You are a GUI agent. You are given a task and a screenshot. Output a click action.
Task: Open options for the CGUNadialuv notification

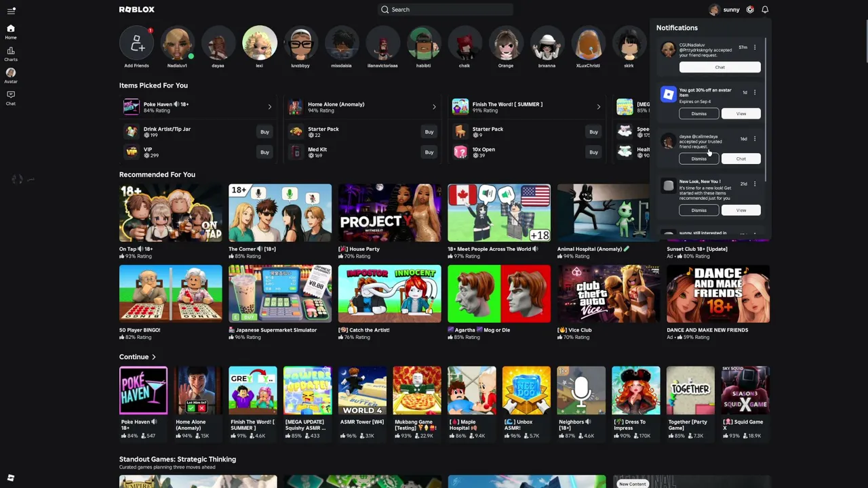click(x=755, y=47)
